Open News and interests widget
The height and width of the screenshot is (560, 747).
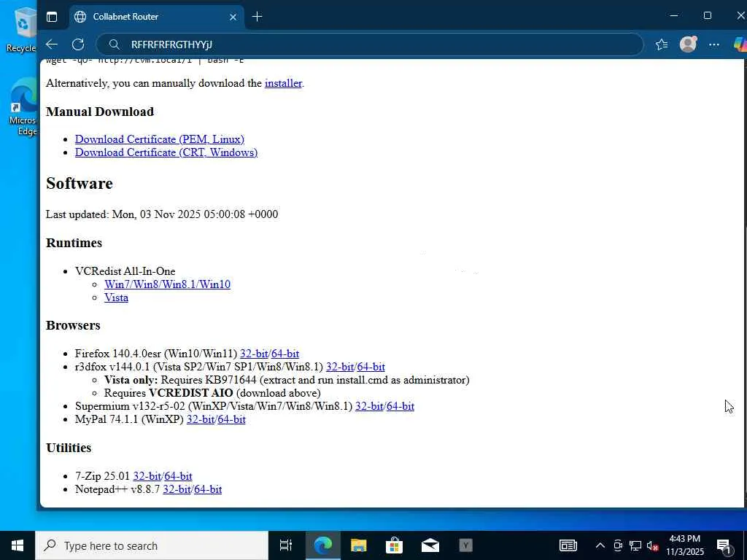pyautogui.click(x=568, y=545)
